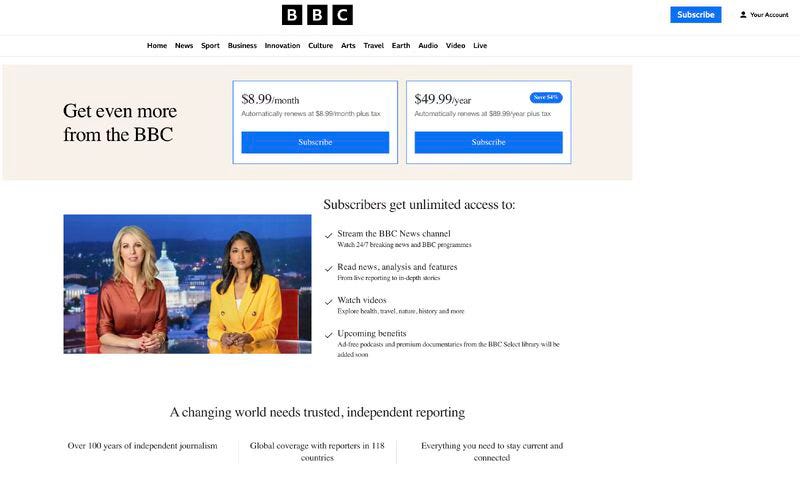The height and width of the screenshot is (489, 800).
Task: Click checkmark beside Upcoming benefits
Action: (x=329, y=335)
